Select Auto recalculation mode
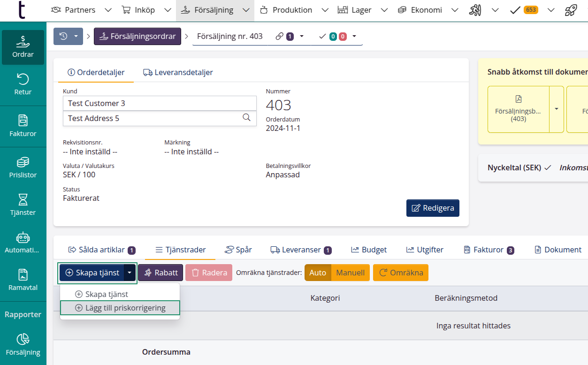The image size is (588, 365). (x=318, y=273)
